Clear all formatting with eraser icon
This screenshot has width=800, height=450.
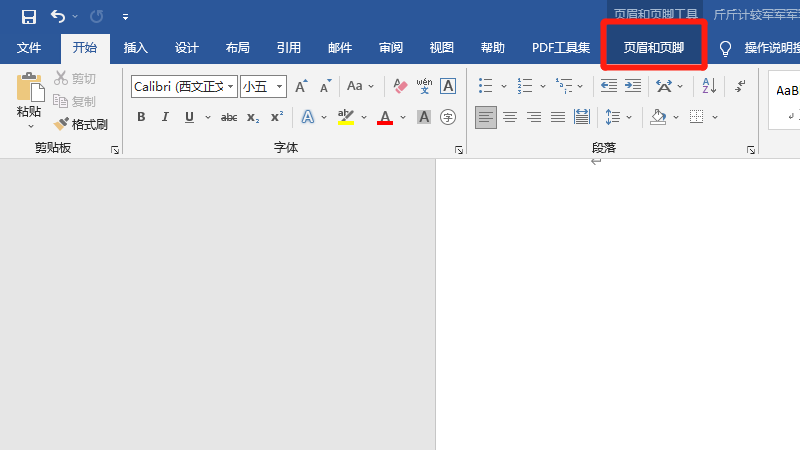399,87
